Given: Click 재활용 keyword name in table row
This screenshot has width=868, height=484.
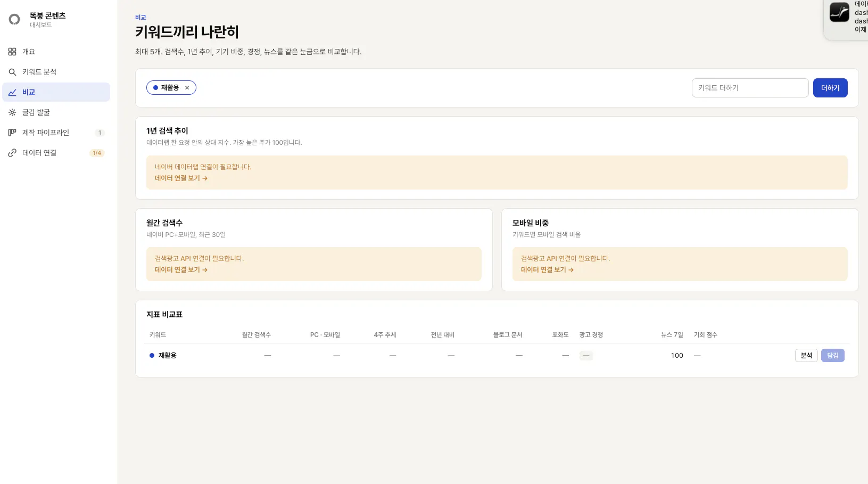Looking at the screenshot, I should point(167,356).
